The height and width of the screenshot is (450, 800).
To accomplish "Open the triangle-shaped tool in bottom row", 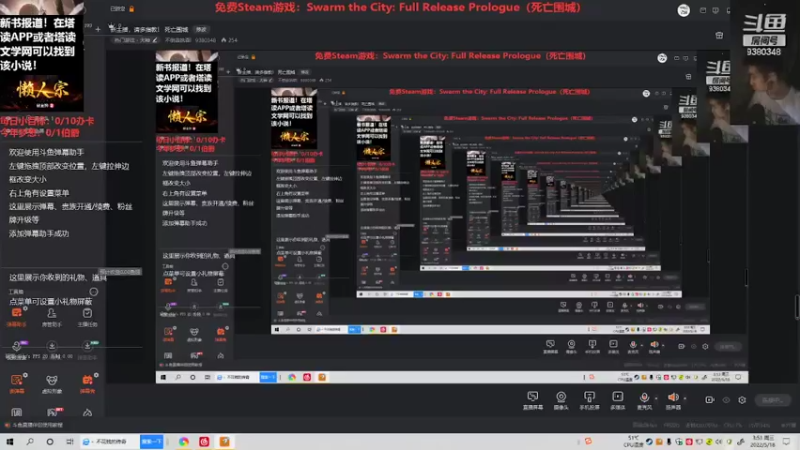I will [x=87, y=412].
